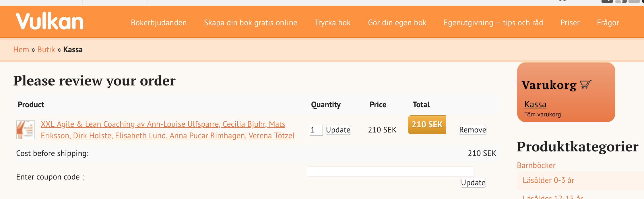Open the Frågor menu item
The width and height of the screenshot is (644, 199).
click(x=608, y=23)
